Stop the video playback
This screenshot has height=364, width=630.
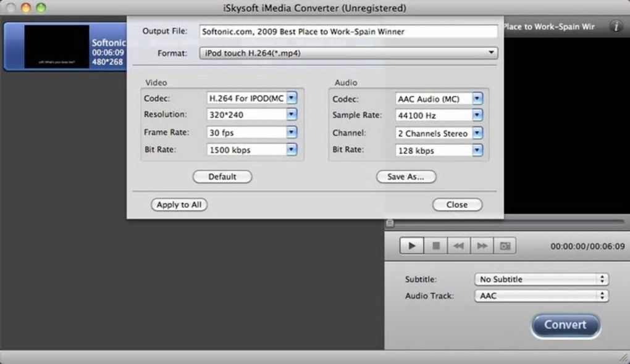tap(435, 246)
